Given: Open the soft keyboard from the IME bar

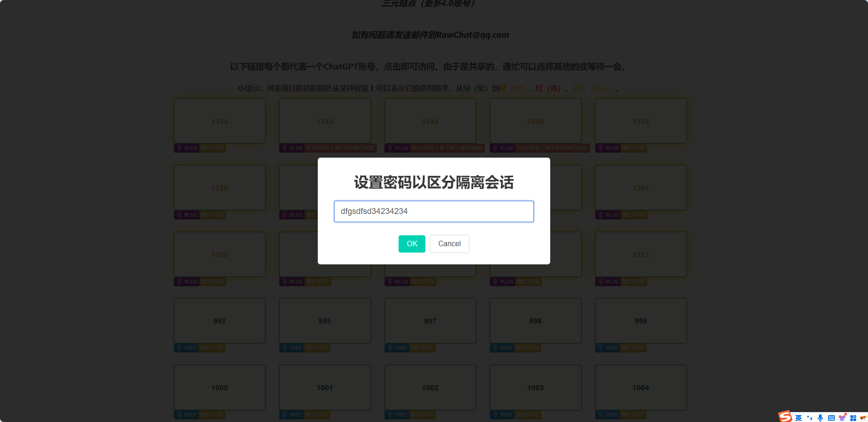Looking at the screenshot, I should (831, 418).
